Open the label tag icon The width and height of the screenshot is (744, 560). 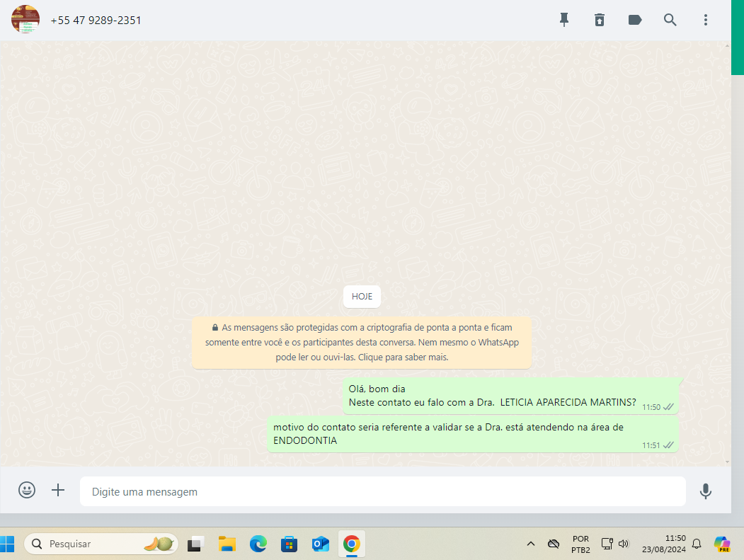[635, 20]
